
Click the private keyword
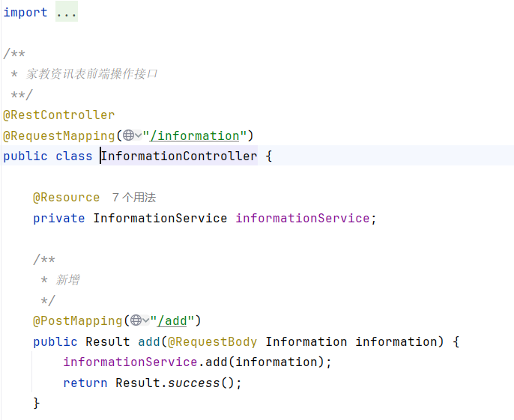(x=59, y=218)
